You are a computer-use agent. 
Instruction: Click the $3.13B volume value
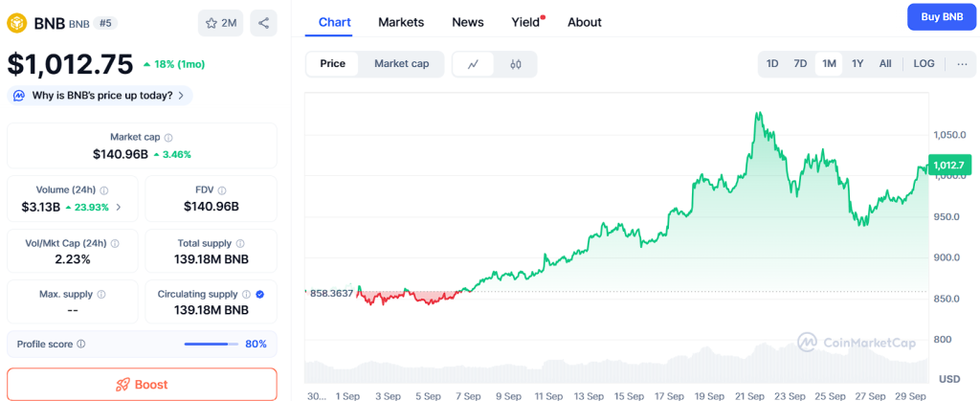pyautogui.click(x=38, y=208)
